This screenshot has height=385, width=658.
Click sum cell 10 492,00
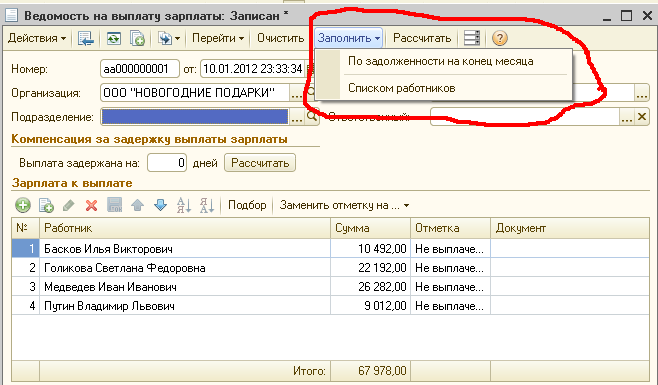[371, 249]
